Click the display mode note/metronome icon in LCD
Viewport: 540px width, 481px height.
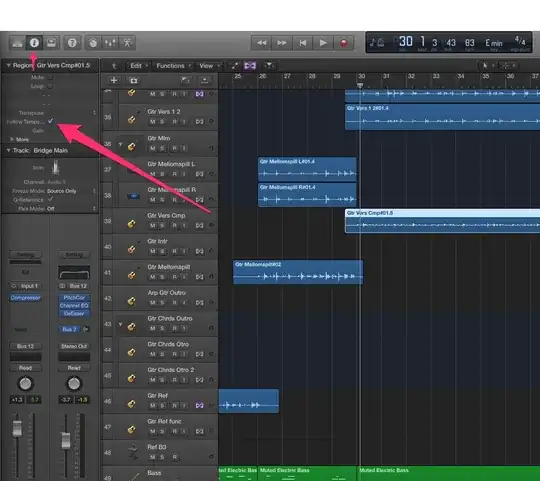tap(377, 43)
